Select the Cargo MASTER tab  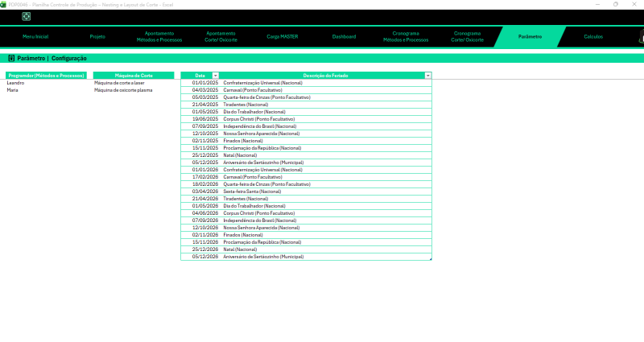[282, 37]
